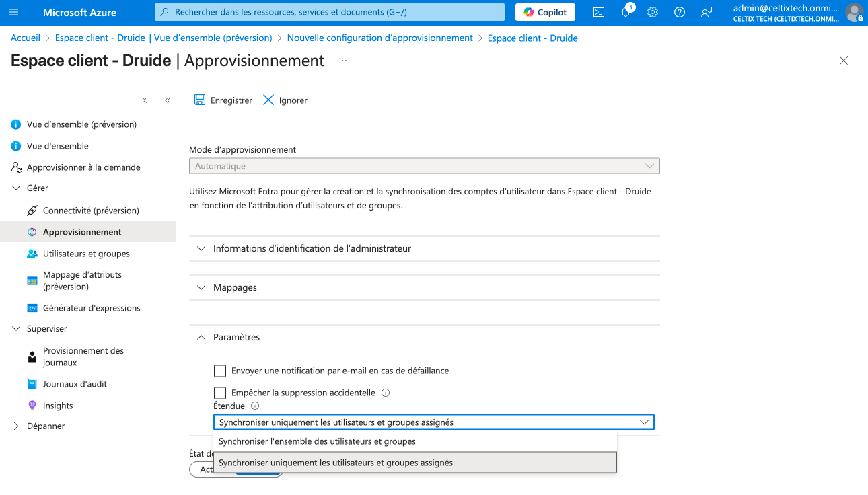Toggle the Empêcher la suppression accidentelle checkbox
Screen dimensions: 868x495
[220, 393]
